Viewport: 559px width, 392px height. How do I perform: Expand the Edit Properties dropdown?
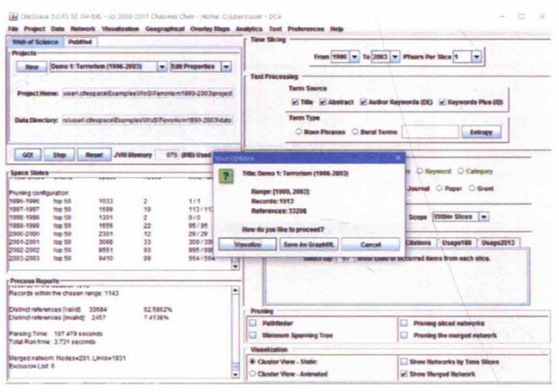(225, 66)
